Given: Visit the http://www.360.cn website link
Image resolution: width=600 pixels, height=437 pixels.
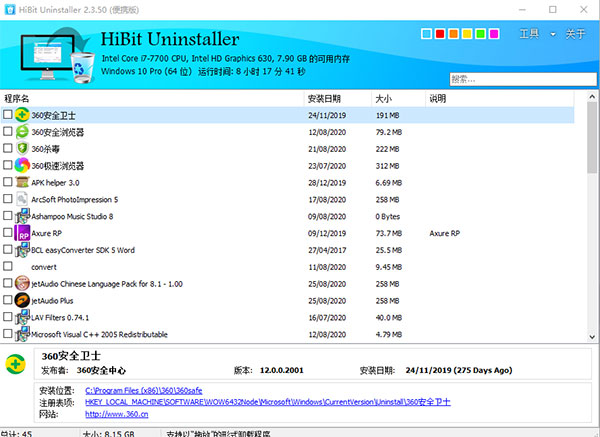Looking at the screenshot, I should [x=116, y=414].
